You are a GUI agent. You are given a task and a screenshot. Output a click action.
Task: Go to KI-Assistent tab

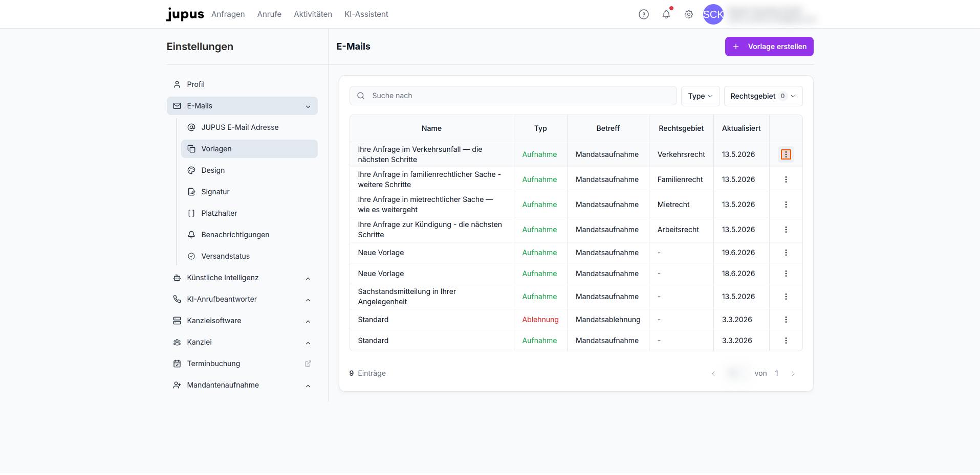(366, 14)
